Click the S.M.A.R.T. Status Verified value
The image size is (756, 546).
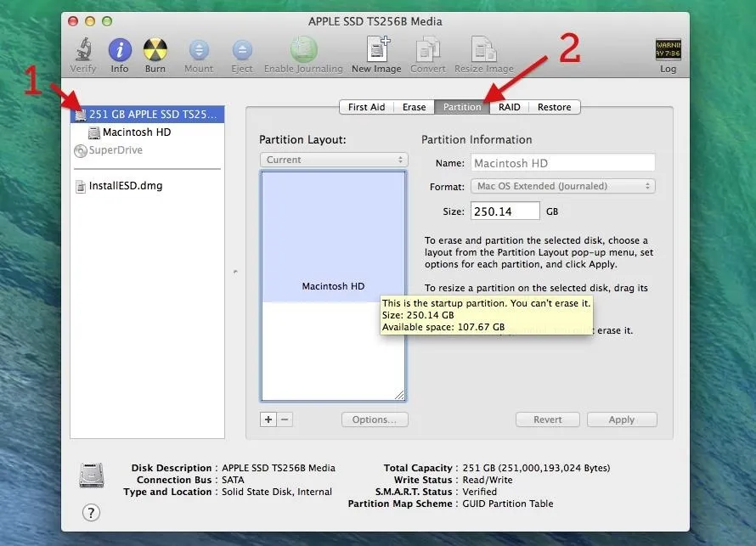click(479, 492)
